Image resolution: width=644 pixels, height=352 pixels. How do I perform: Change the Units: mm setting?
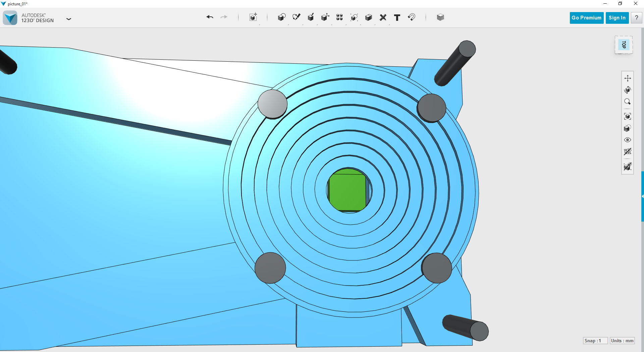[x=622, y=341]
